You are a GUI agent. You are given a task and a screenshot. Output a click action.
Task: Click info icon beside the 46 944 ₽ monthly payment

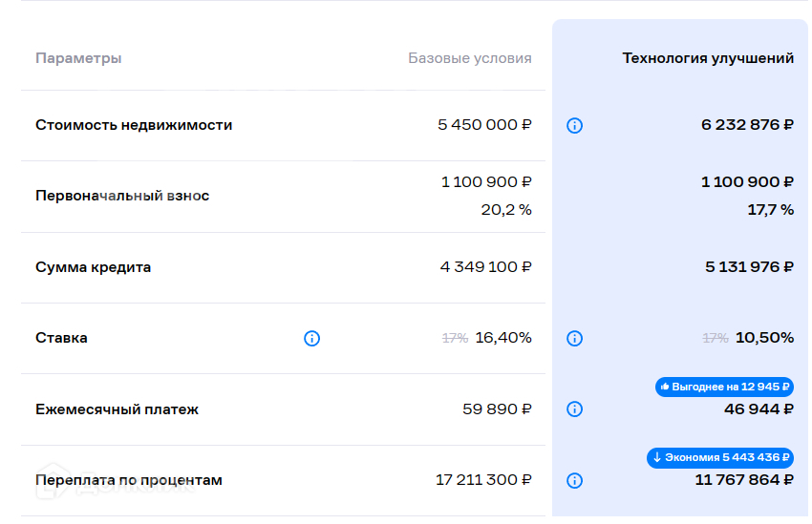(574, 409)
